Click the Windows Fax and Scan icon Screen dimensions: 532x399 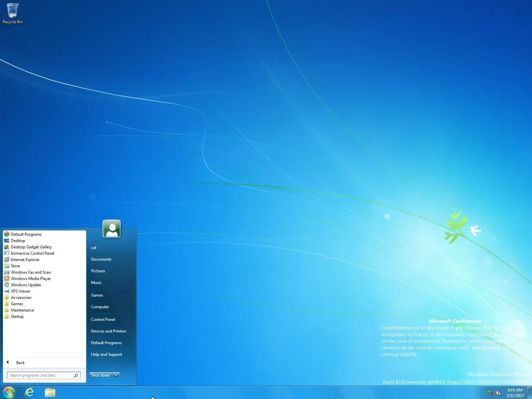pyautogui.click(x=7, y=272)
